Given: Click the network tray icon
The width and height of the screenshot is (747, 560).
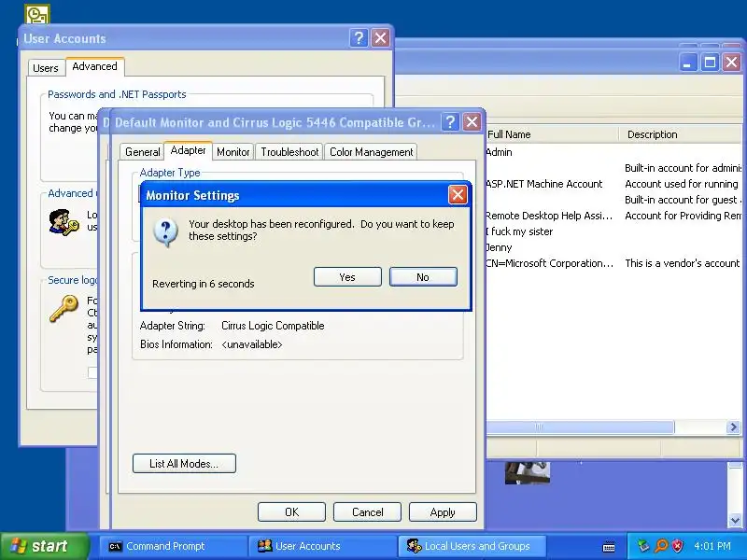Looking at the screenshot, I should (643, 546).
